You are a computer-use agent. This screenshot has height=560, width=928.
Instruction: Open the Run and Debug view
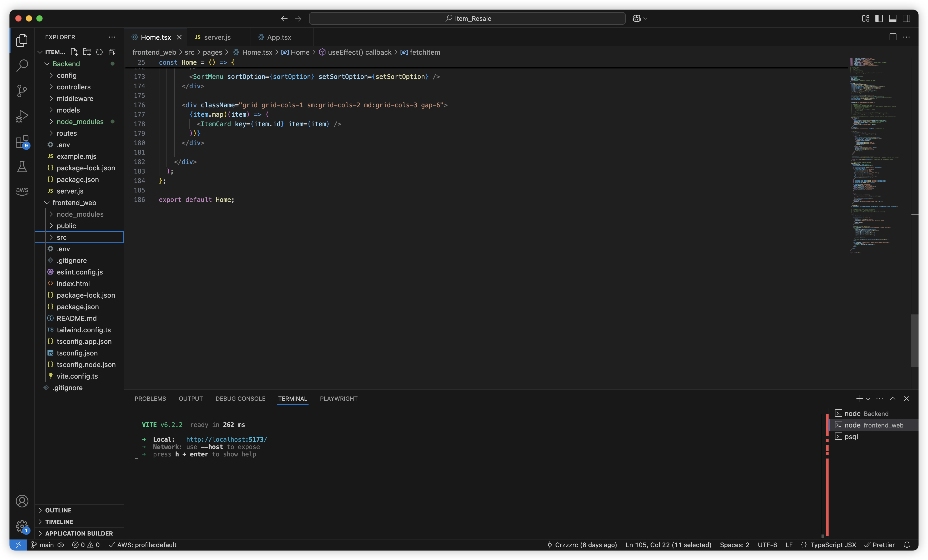(22, 116)
